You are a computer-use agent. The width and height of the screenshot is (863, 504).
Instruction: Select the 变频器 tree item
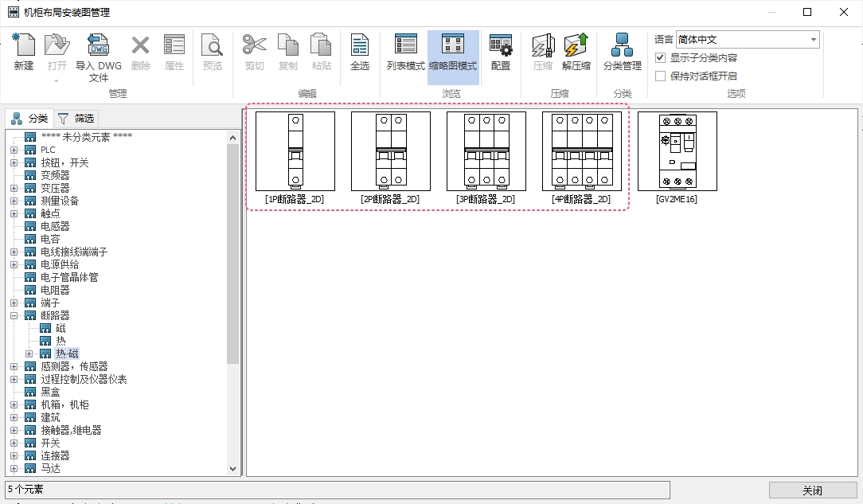pos(55,175)
